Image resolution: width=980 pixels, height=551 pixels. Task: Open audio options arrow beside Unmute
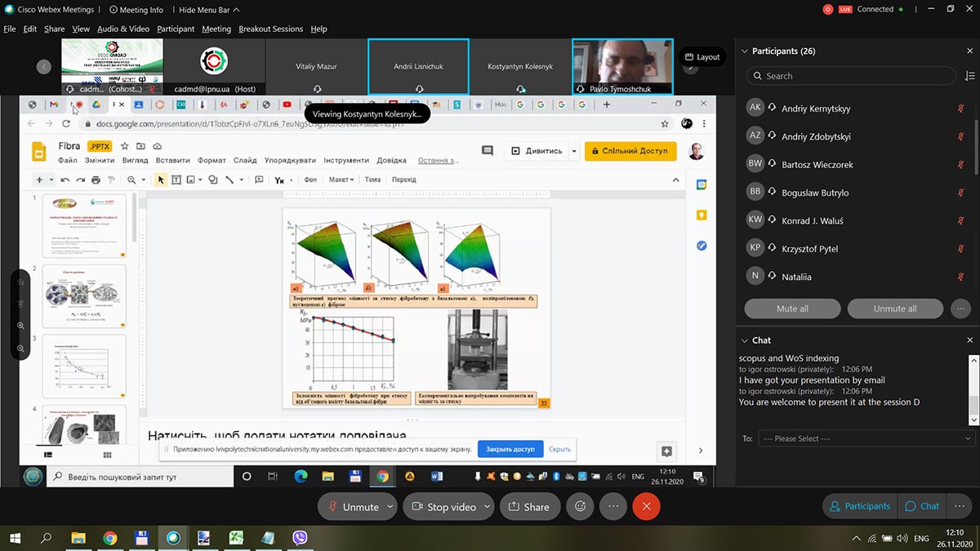[390, 506]
